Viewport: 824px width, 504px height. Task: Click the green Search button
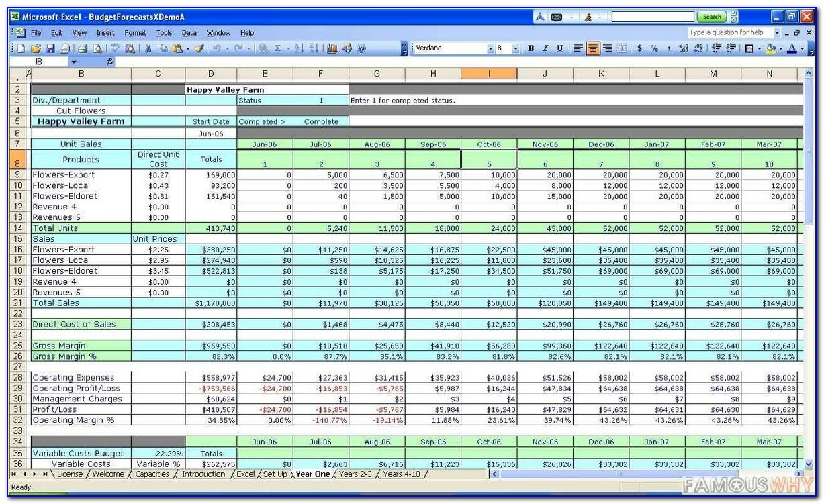712,17
